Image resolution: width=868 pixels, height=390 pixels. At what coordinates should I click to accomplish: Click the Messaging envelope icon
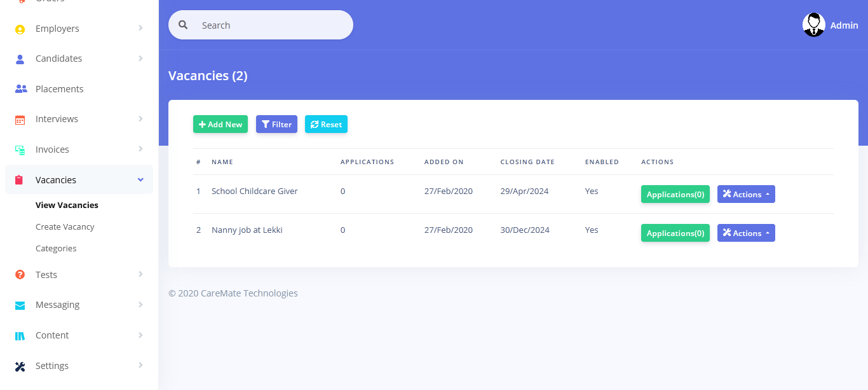tap(20, 305)
